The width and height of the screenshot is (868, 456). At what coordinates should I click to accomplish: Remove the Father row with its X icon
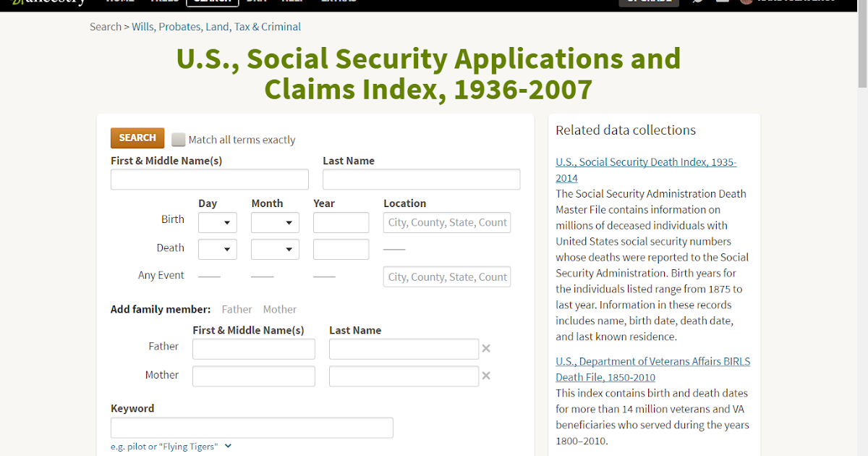coord(486,348)
